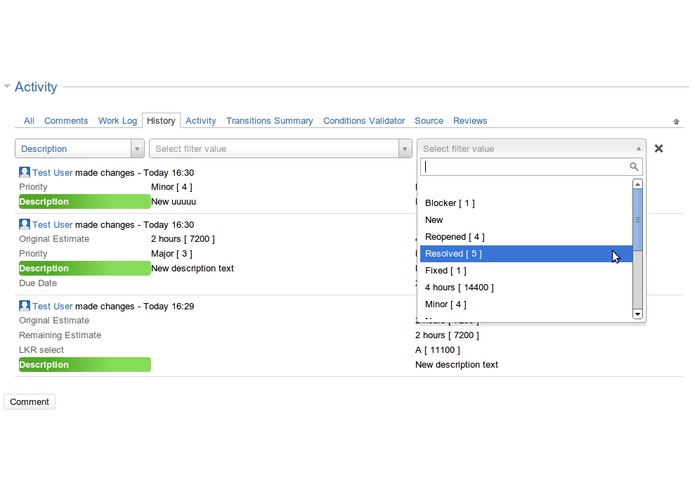This screenshot has width=695, height=494.
Task: Open the Activity tab
Action: pos(200,121)
